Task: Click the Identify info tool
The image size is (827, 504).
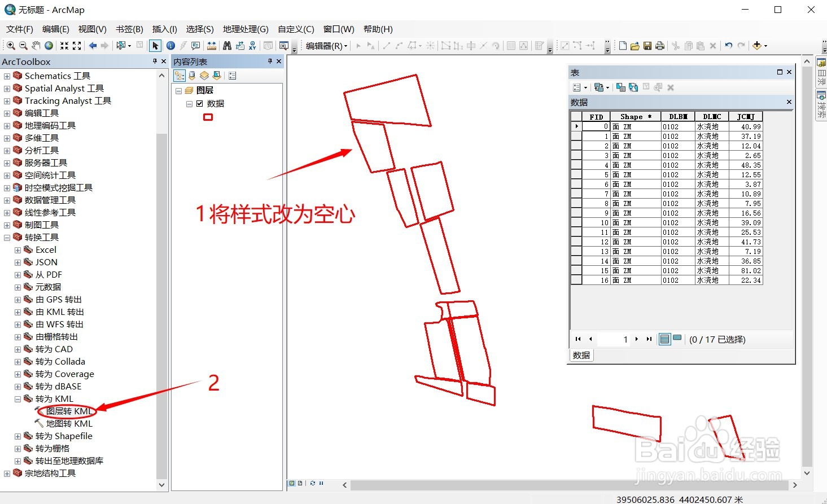Action: pyautogui.click(x=170, y=45)
